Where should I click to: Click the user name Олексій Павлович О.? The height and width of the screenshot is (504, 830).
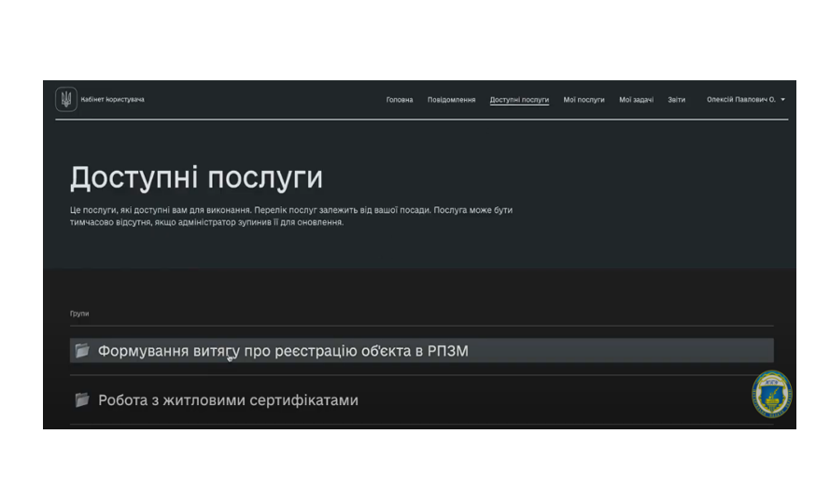click(740, 100)
